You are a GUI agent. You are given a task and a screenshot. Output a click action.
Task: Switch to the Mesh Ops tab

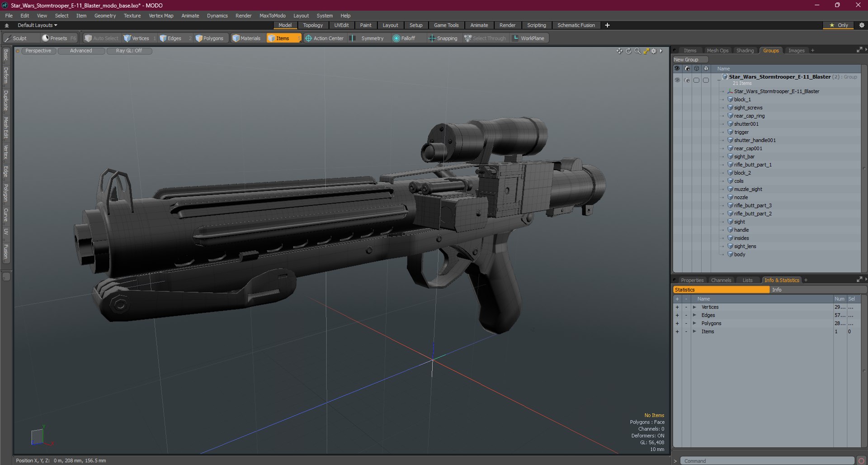tap(717, 51)
